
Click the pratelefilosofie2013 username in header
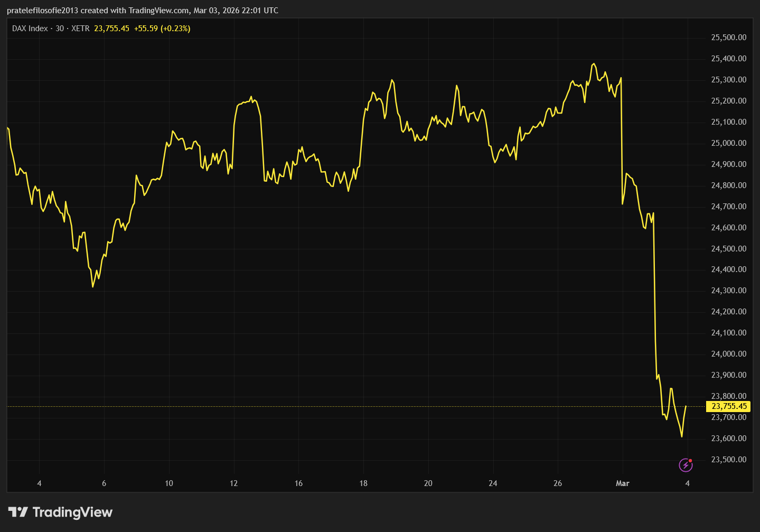(42, 11)
